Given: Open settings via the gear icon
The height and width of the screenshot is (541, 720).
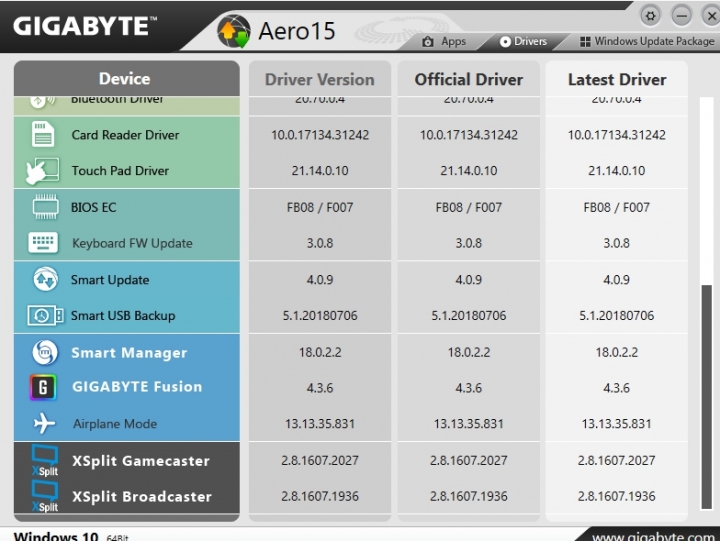Looking at the screenshot, I should point(650,16).
